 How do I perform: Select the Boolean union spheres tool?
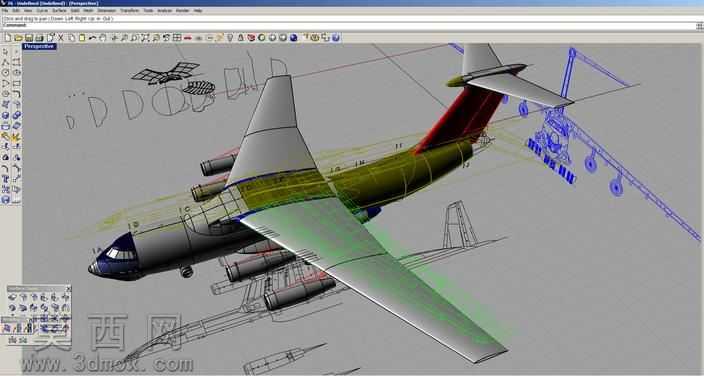17,115
